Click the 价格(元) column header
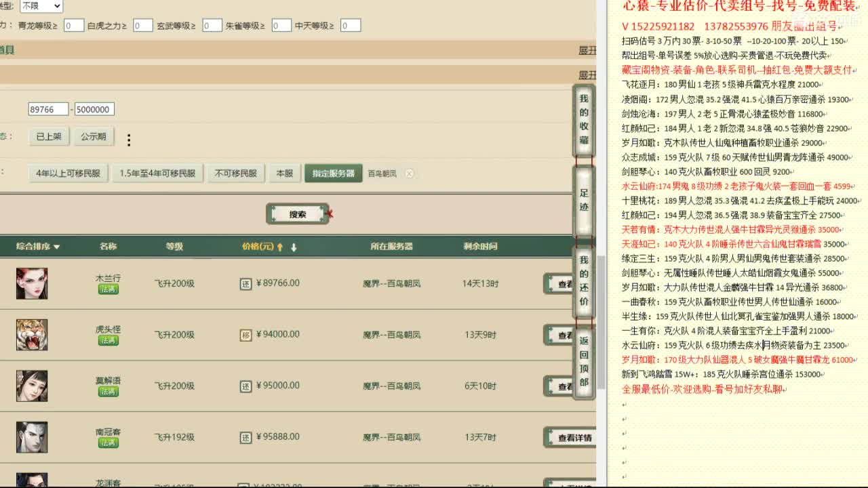 (258, 247)
